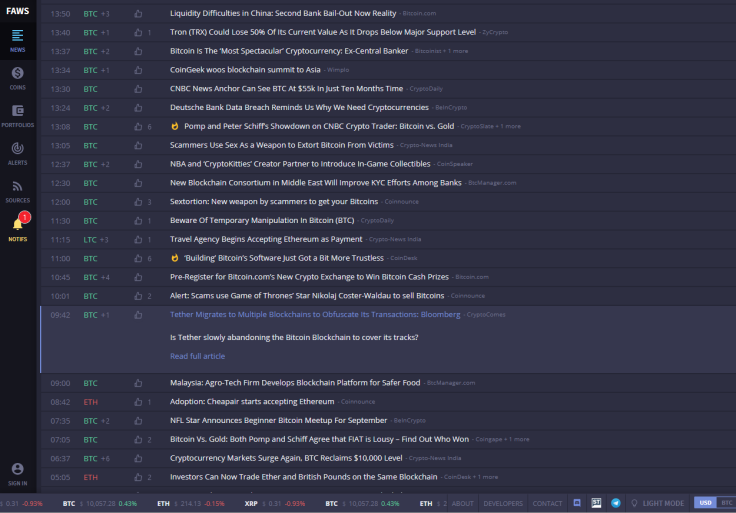
Task: Click 'Is Tether slowly abandoning' summary text
Action: click(x=294, y=337)
